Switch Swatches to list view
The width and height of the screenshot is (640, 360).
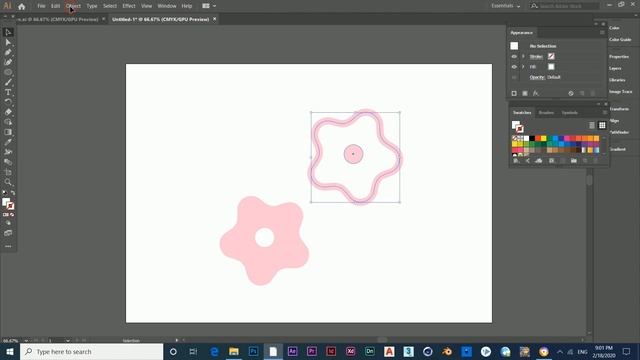pos(592,125)
